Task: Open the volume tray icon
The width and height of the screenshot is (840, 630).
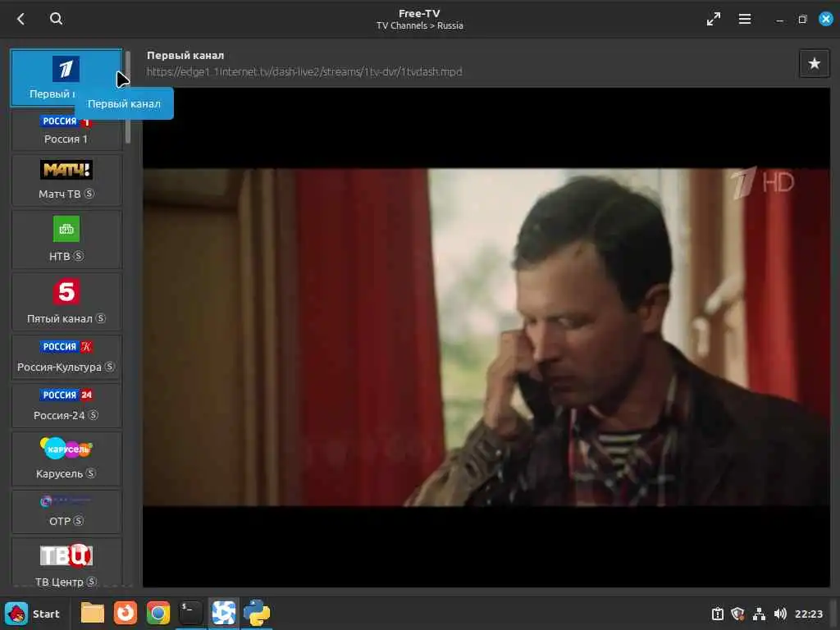Action: (780, 614)
